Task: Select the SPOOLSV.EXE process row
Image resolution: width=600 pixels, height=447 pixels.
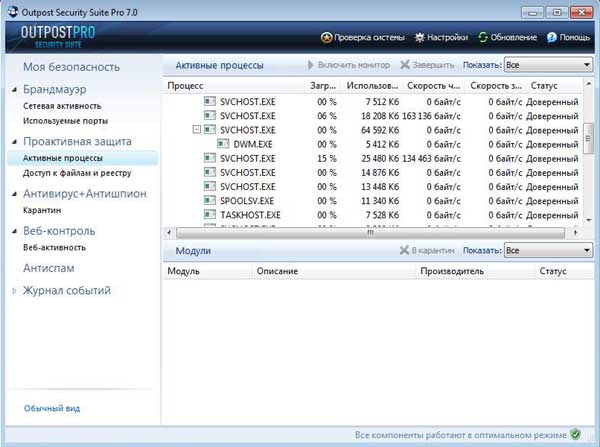Action: pyautogui.click(x=373, y=201)
